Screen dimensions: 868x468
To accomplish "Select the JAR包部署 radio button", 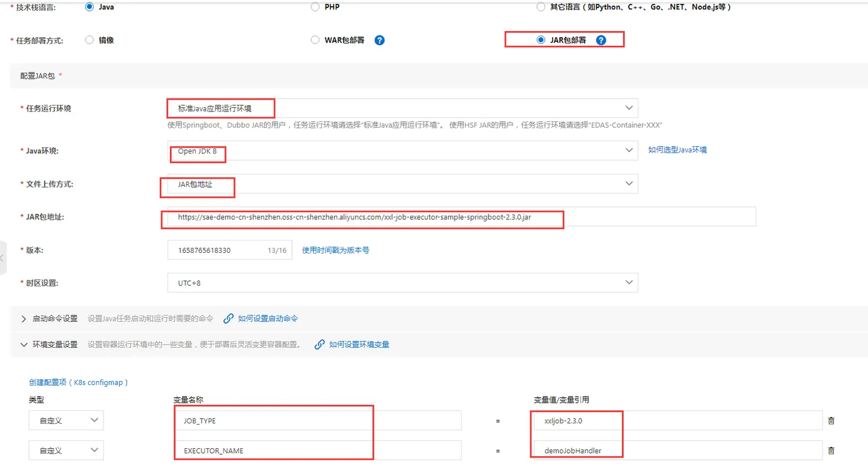I will click(541, 40).
